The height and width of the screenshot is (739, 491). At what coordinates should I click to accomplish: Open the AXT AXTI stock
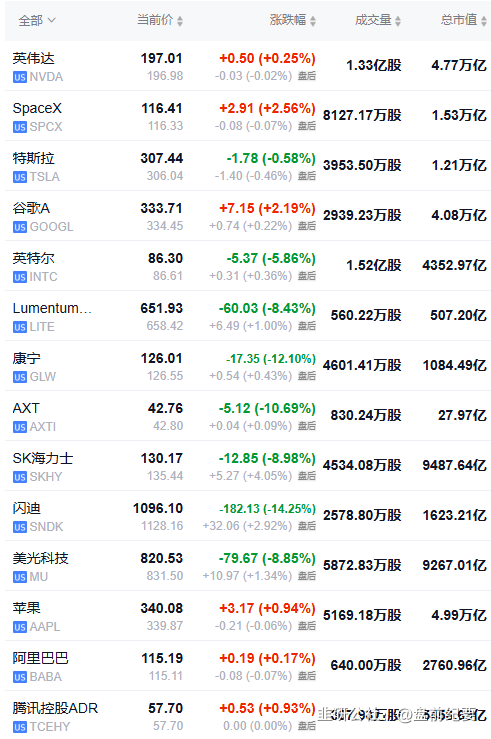click(x=248, y=416)
